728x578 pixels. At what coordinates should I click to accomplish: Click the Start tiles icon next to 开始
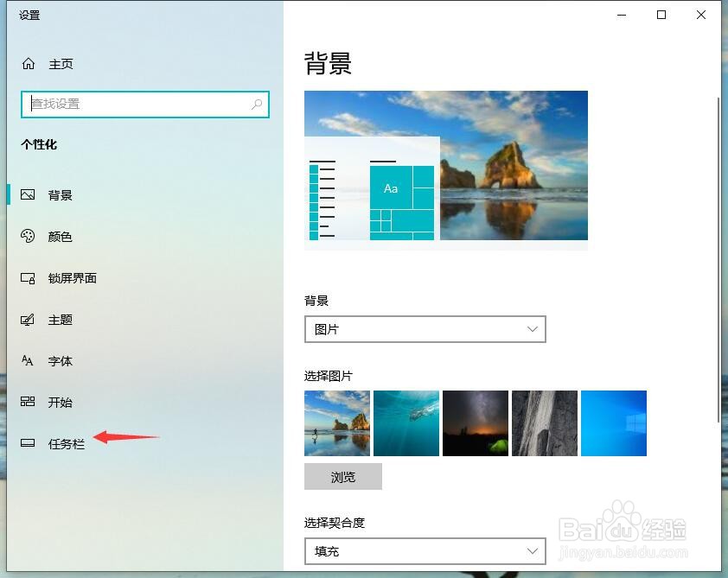tap(28, 402)
